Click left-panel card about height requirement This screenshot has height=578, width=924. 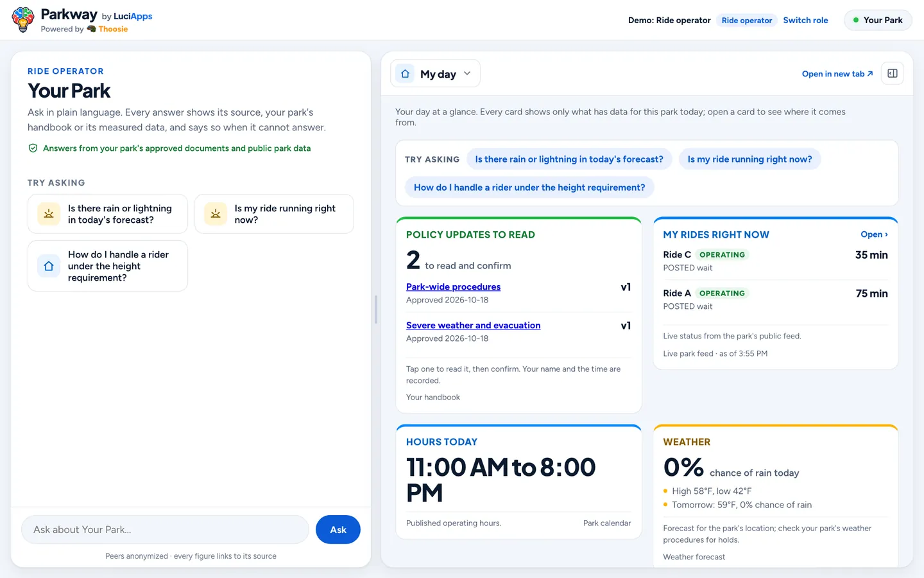click(x=108, y=266)
